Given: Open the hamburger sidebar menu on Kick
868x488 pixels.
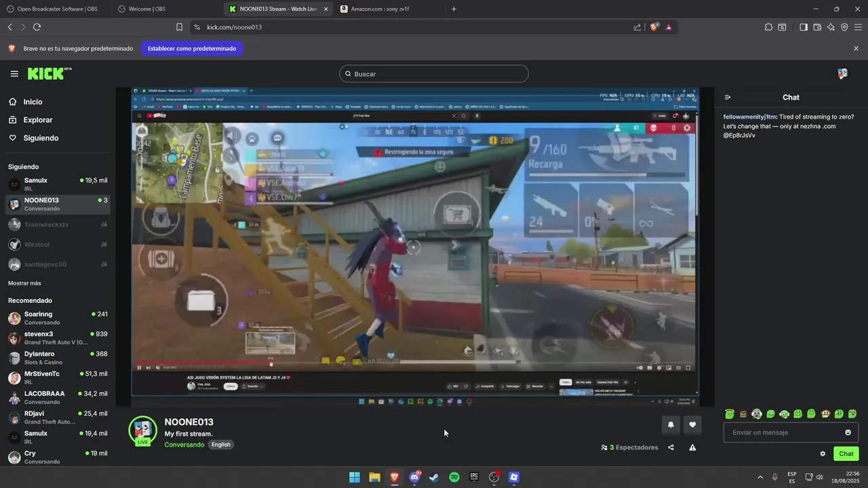Looking at the screenshot, I should point(14,74).
